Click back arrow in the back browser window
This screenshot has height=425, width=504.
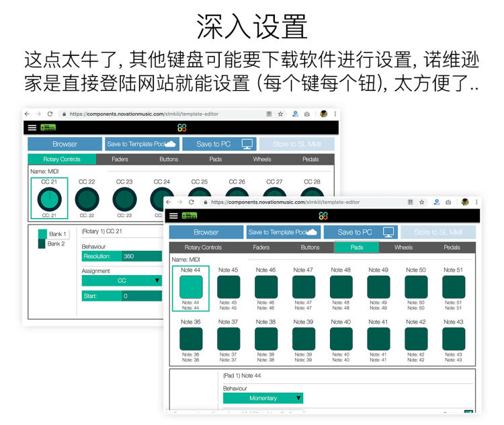(x=27, y=114)
